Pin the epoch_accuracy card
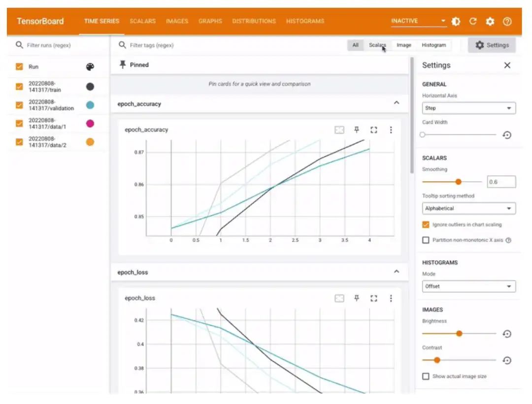 (357, 130)
